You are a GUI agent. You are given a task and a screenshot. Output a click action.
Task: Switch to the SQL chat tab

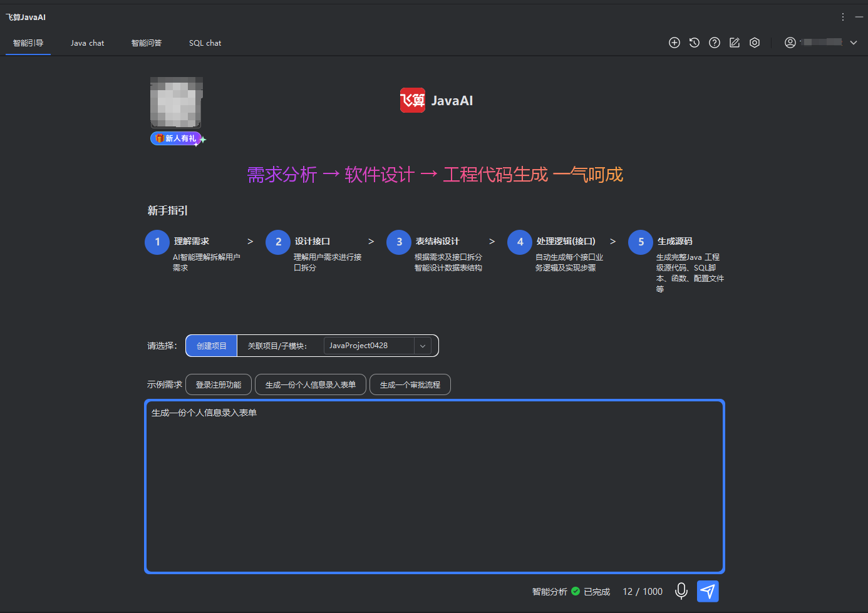pyautogui.click(x=205, y=43)
